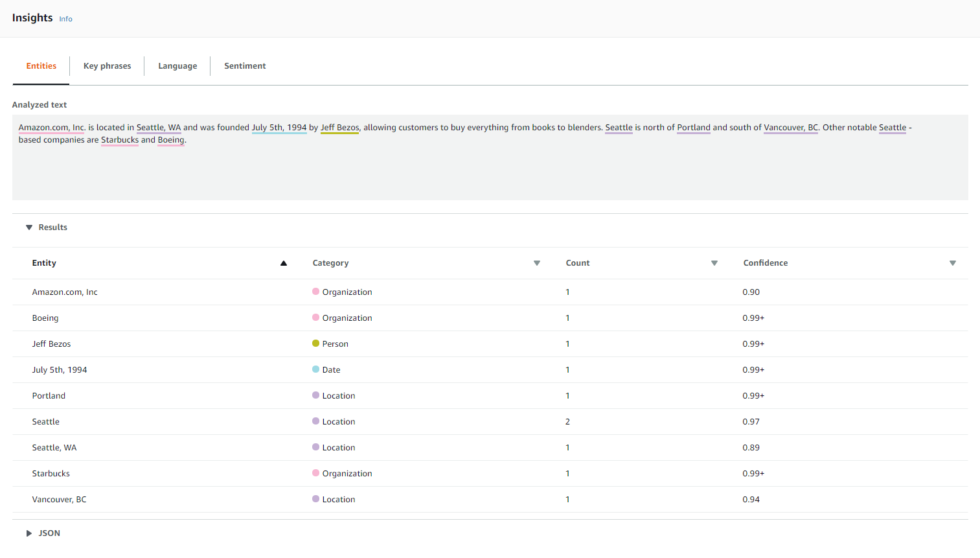The image size is (980, 558).
Task: Select the 'Vancouver, BC' entity cell in table
Action: pyautogui.click(x=59, y=500)
